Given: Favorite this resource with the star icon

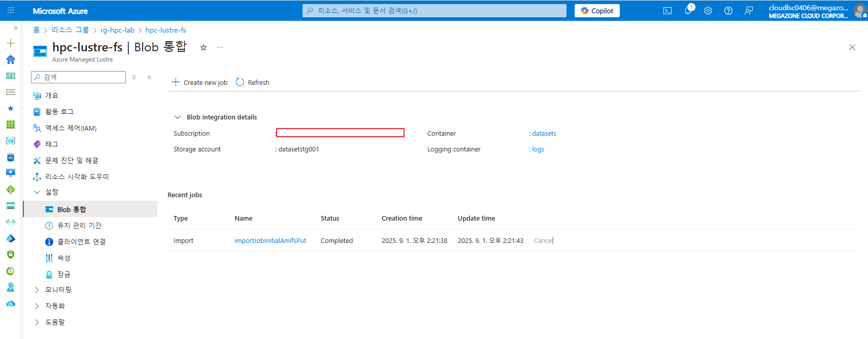Looking at the screenshot, I should click(x=204, y=47).
